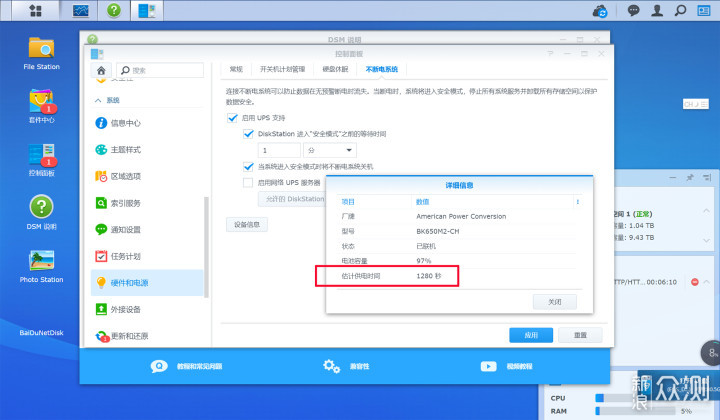The image size is (720, 420).
Task: Click the 97% battery capacity value
Action: click(x=423, y=261)
